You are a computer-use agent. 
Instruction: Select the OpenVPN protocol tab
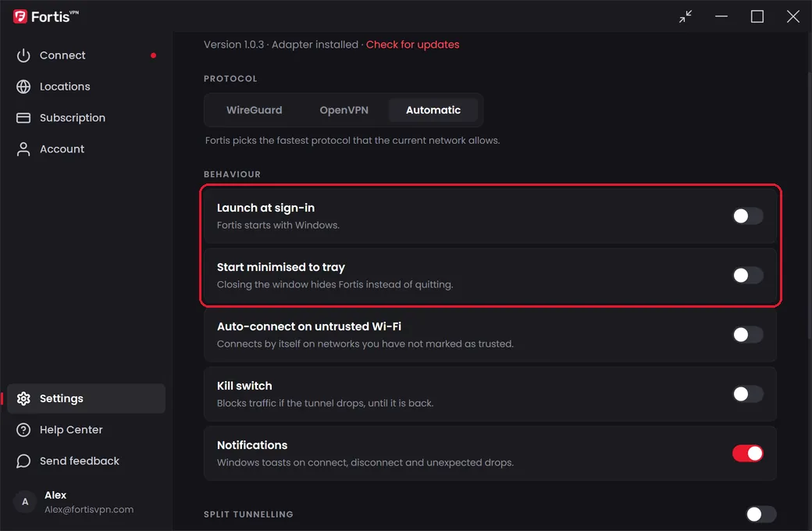point(344,110)
